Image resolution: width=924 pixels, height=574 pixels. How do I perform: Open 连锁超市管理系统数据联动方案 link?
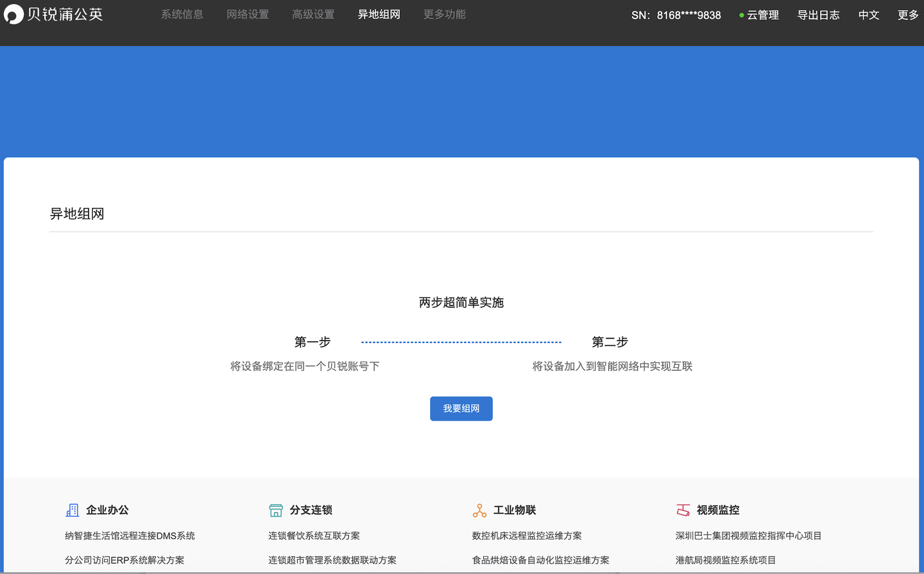point(332,560)
